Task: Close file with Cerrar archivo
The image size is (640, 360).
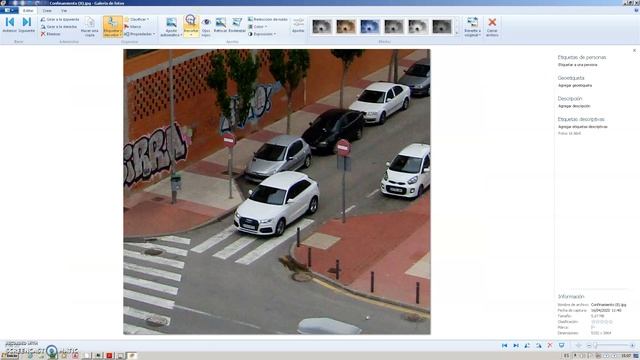Action: point(492,27)
